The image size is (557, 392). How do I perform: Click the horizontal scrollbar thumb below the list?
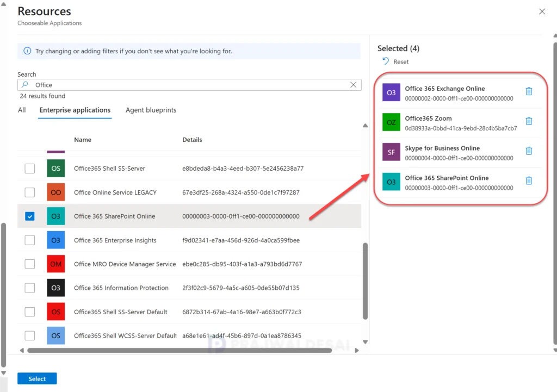coord(180,351)
